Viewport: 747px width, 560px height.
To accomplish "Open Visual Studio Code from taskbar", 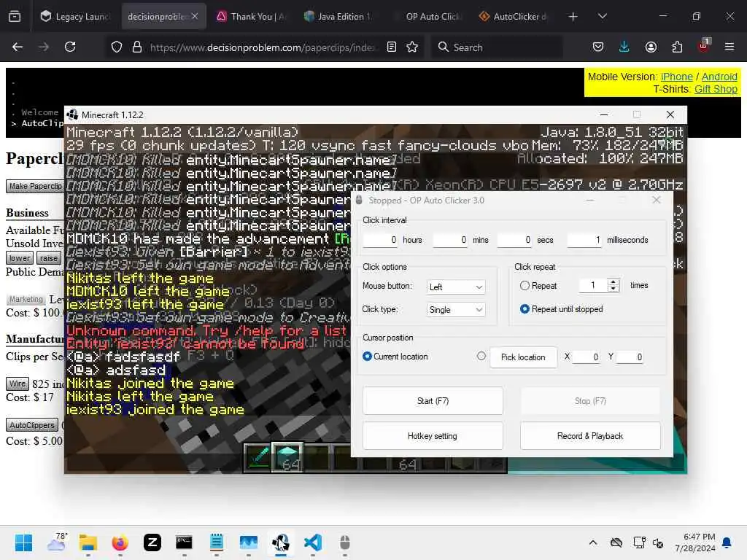I will point(313,542).
